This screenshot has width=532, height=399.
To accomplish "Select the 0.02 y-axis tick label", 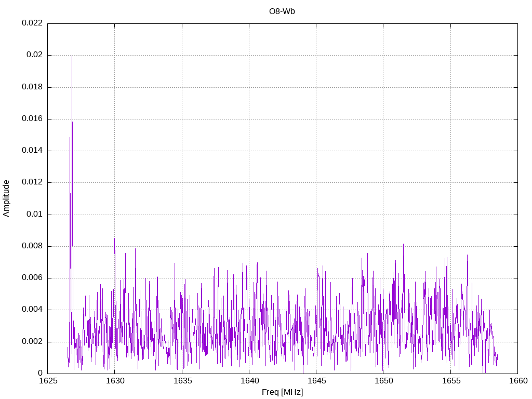I will (34, 55).
